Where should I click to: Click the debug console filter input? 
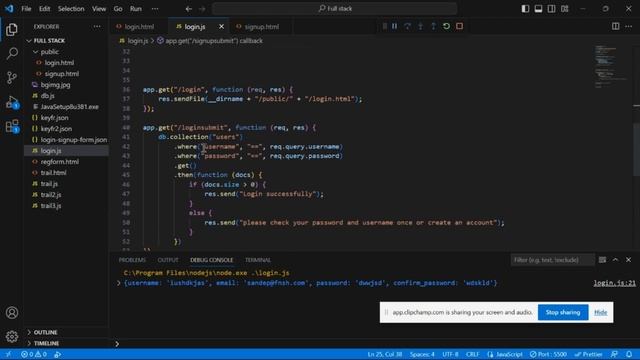[x=552, y=260]
